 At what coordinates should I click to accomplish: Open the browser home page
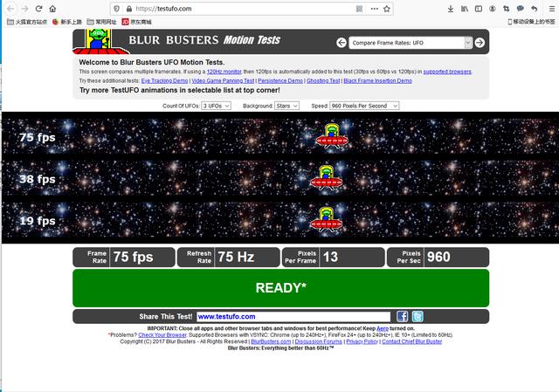coord(52,9)
